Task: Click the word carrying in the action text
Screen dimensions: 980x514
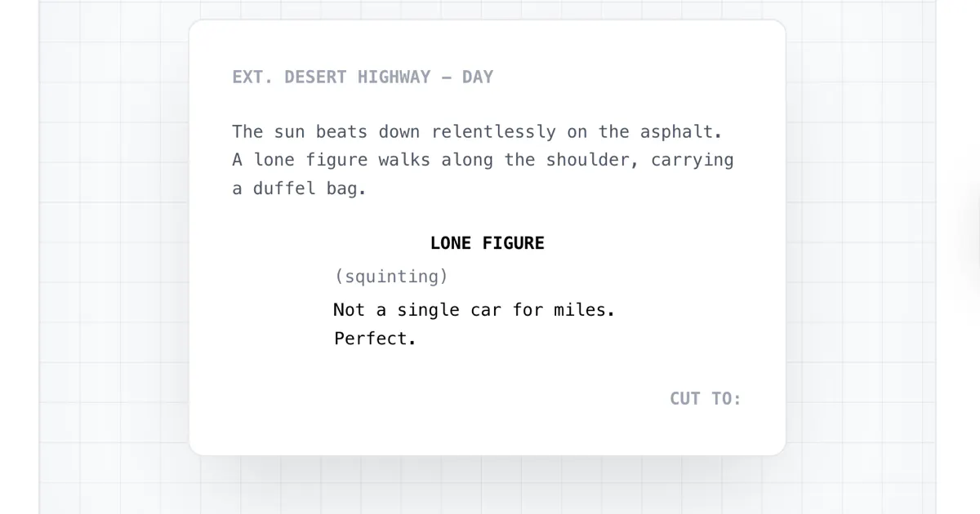Action: pos(693,161)
